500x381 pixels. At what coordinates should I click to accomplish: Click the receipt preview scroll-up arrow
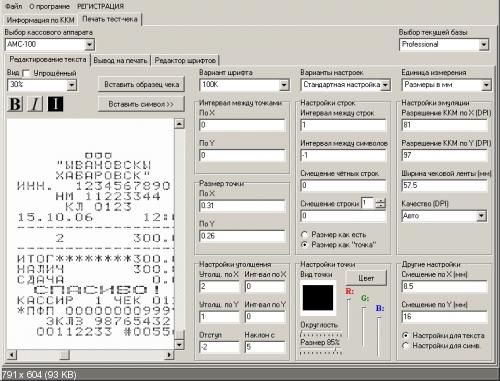(179, 124)
